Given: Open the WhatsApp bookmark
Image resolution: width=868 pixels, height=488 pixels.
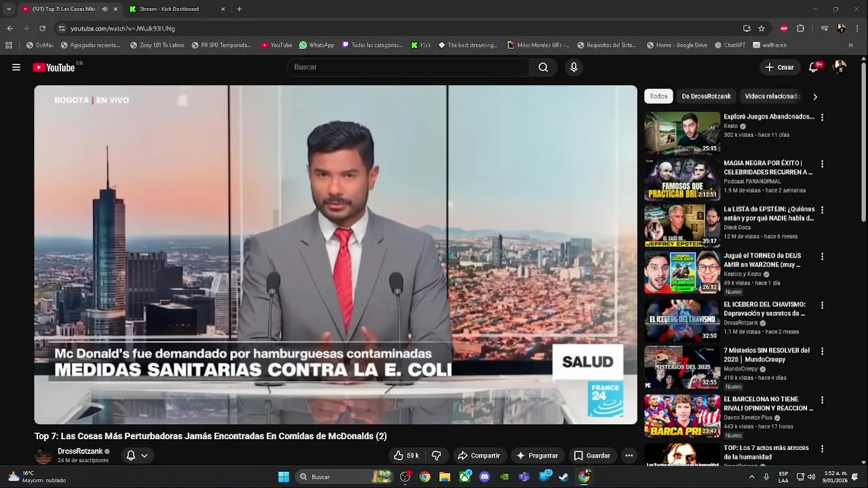Looking at the screenshot, I should point(317,45).
